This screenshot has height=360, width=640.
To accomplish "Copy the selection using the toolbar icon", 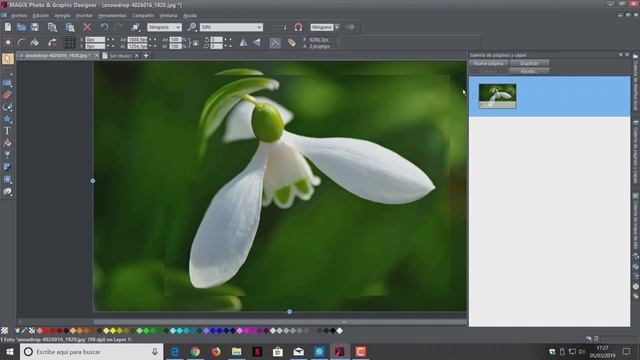I will point(52,27).
